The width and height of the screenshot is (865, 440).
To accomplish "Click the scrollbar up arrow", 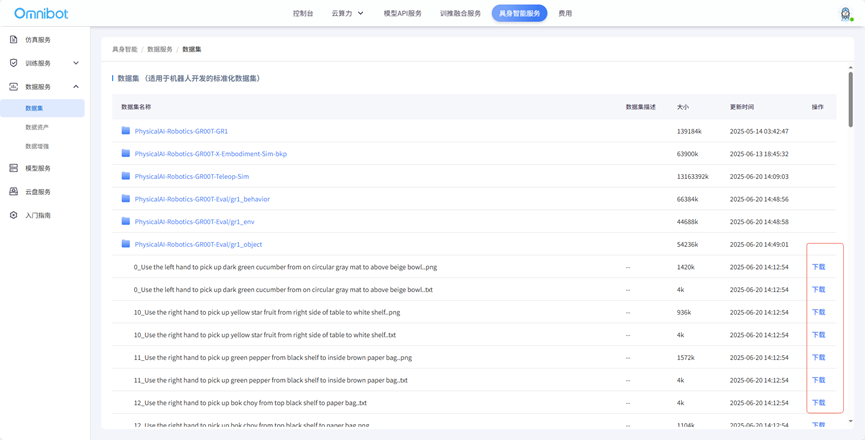I will point(850,68).
